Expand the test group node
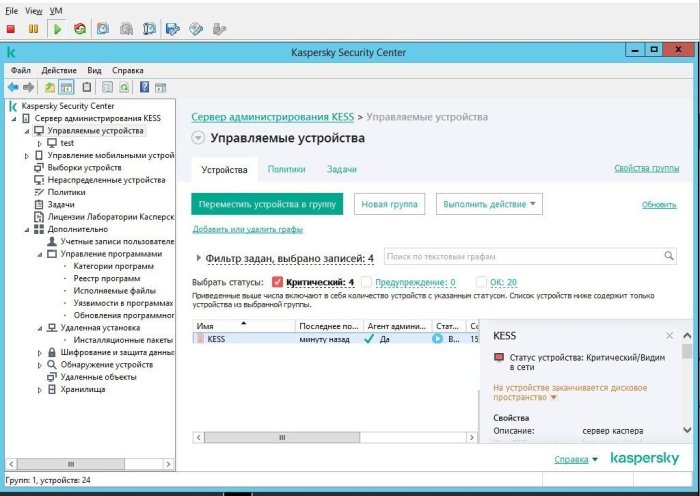This screenshot has height=496, width=700. click(39, 143)
